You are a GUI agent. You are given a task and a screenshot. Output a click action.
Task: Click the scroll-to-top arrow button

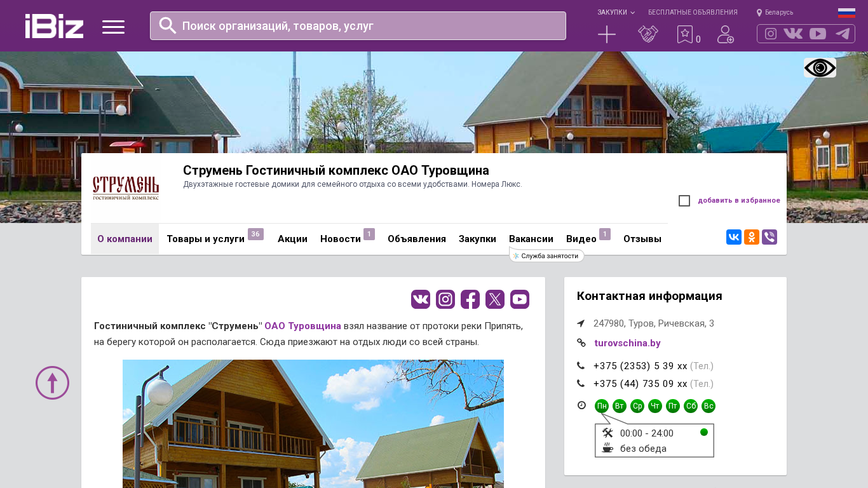click(x=52, y=383)
